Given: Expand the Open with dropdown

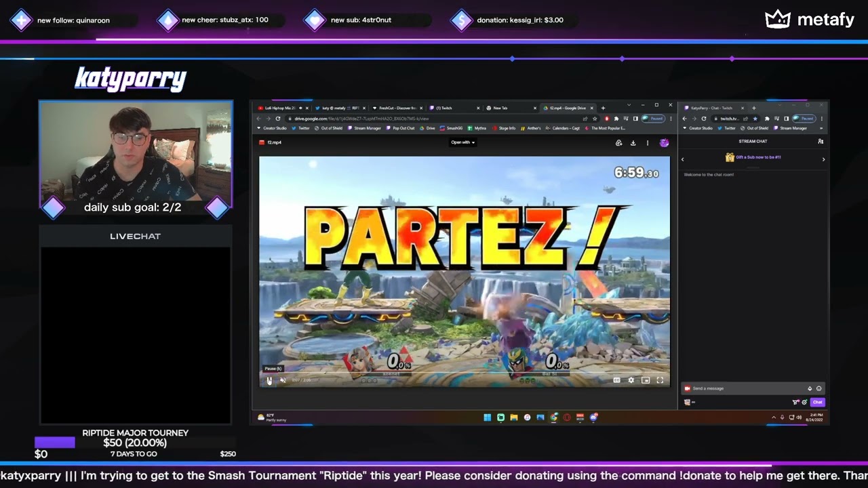Looking at the screenshot, I should pos(463,142).
